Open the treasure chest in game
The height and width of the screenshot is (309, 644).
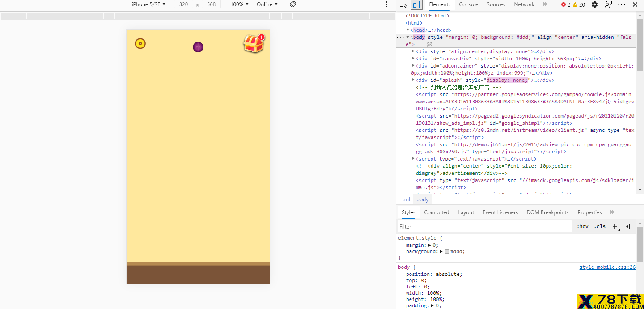click(254, 44)
